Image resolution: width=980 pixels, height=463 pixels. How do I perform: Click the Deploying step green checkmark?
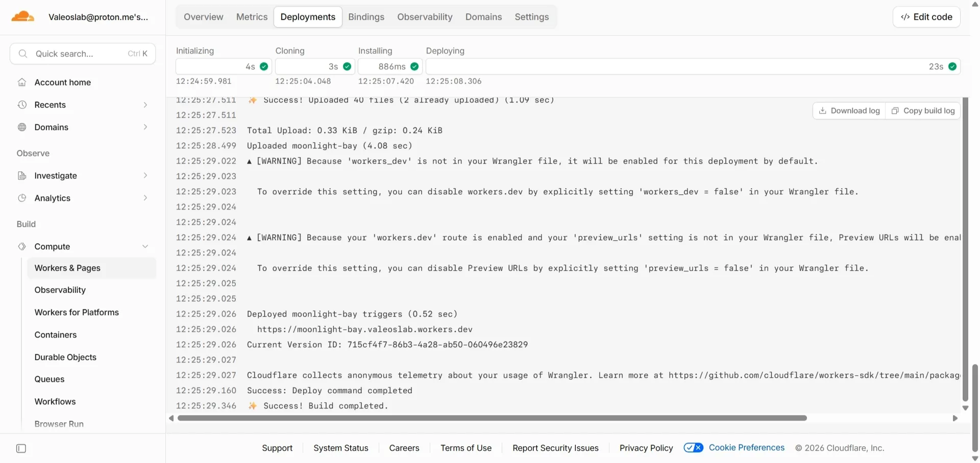click(x=952, y=66)
